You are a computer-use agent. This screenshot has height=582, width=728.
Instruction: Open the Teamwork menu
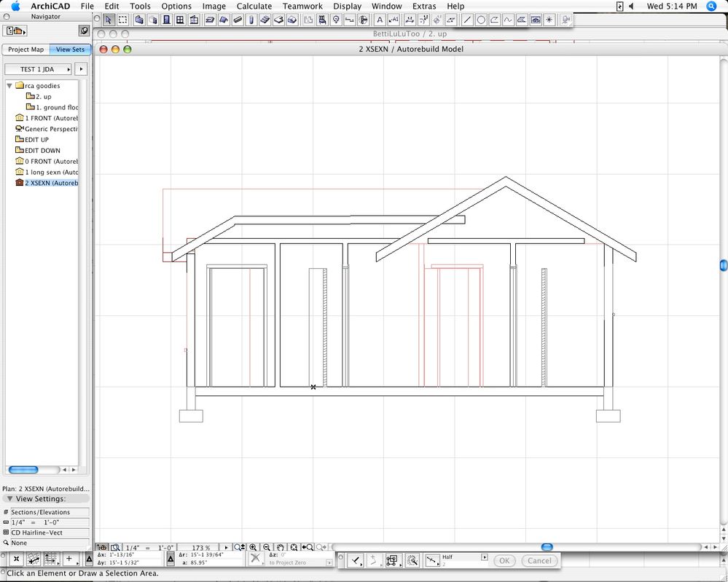coord(302,6)
